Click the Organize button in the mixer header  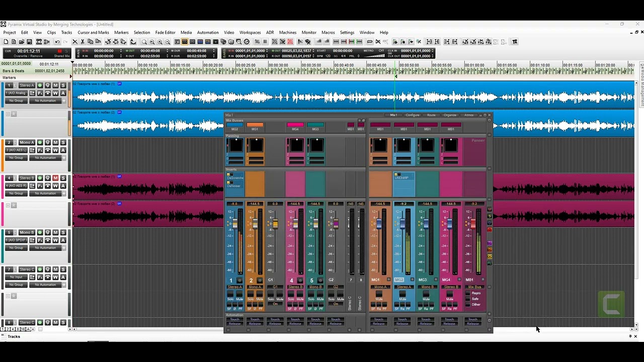[x=450, y=115]
